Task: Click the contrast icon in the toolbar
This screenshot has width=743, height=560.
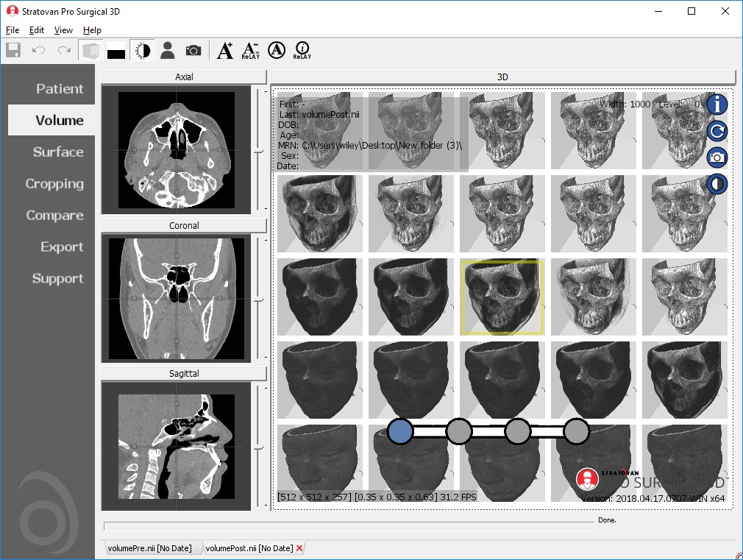Action: 142,50
